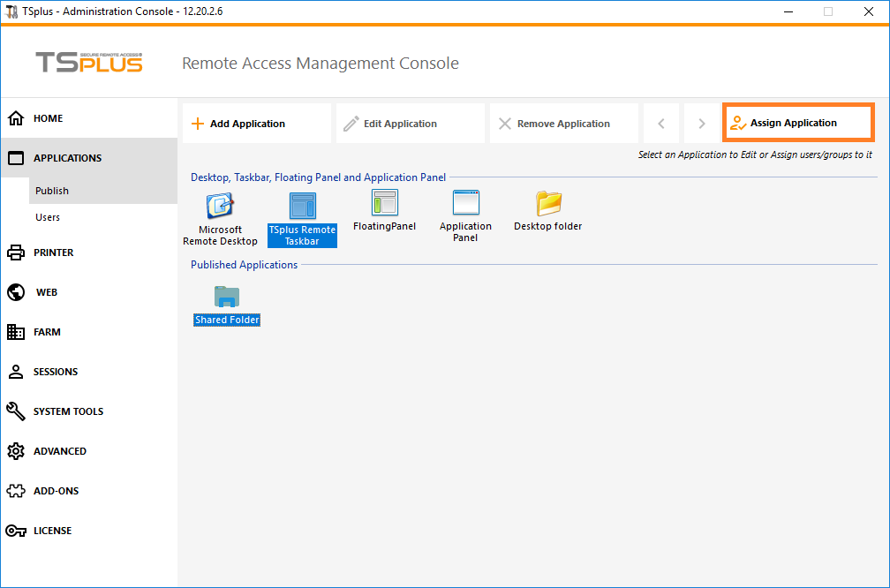Switch to the Users sub-item under Applications
This screenshot has width=890, height=588.
click(x=48, y=217)
